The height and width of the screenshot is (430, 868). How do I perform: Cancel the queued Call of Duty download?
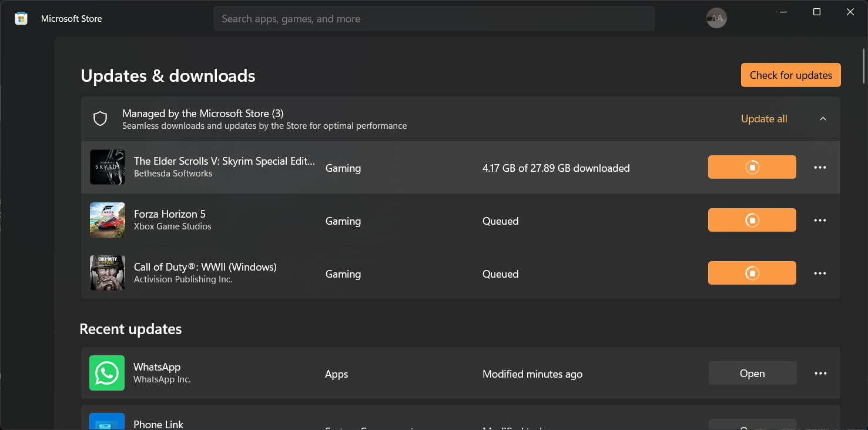point(752,273)
